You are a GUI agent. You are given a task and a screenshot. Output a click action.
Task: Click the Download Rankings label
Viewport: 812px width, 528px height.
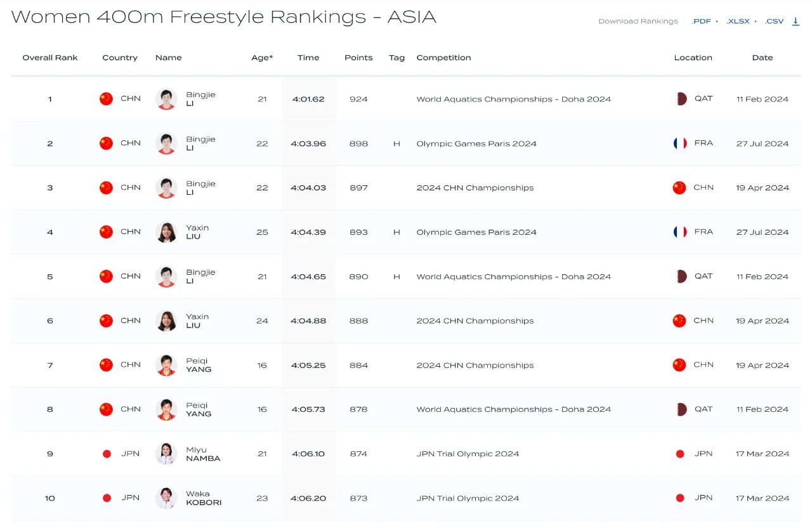click(638, 21)
